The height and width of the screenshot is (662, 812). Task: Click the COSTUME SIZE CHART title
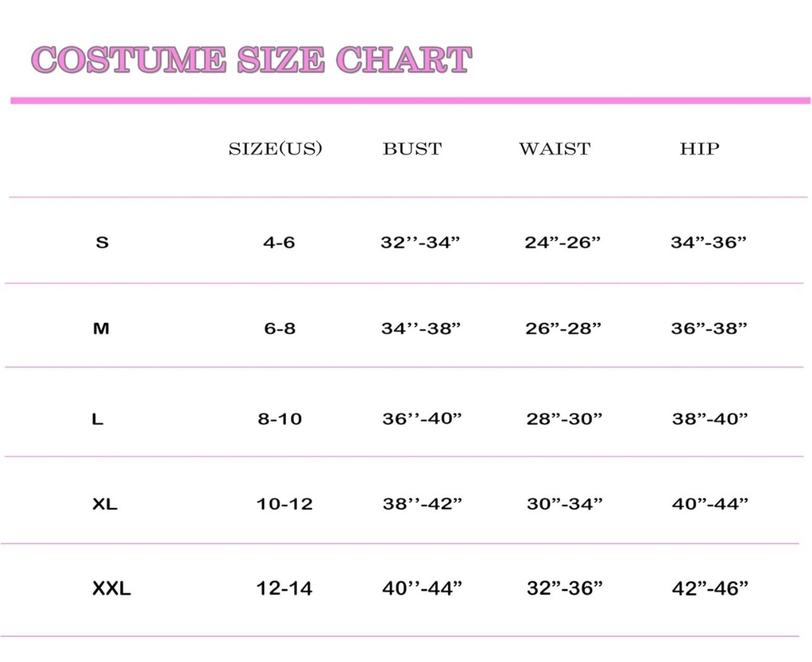coord(251,60)
